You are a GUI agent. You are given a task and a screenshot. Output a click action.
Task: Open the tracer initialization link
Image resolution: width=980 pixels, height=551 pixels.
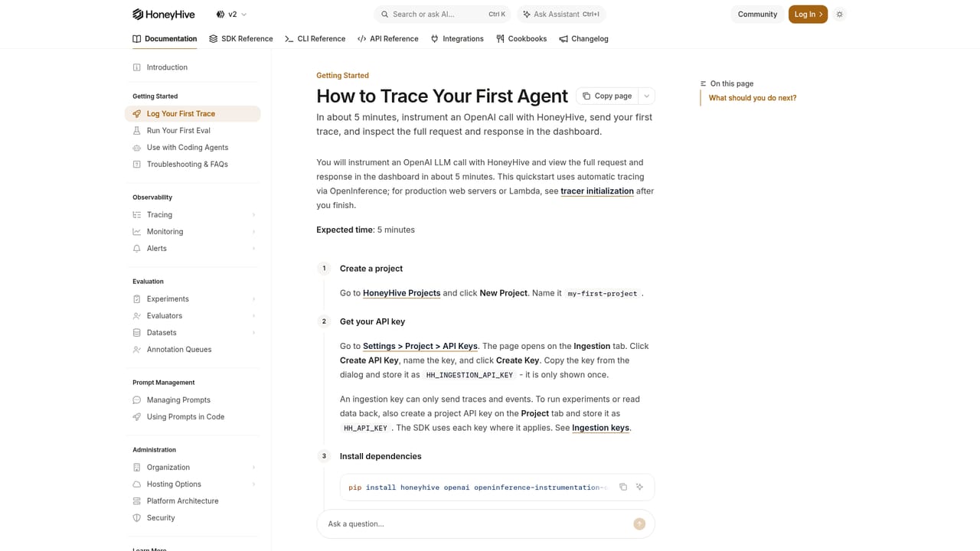(597, 191)
